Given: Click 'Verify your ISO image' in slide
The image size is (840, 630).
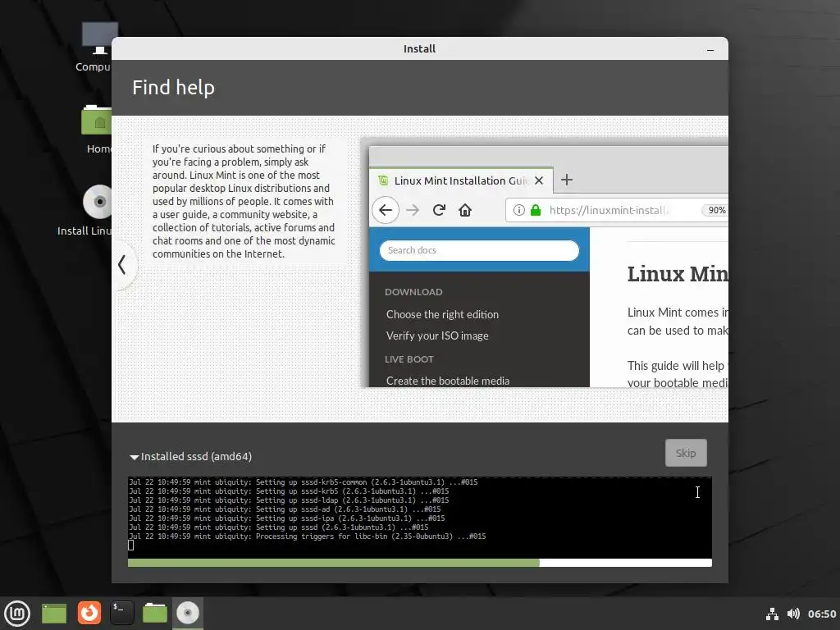Looking at the screenshot, I should coord(437,336).
